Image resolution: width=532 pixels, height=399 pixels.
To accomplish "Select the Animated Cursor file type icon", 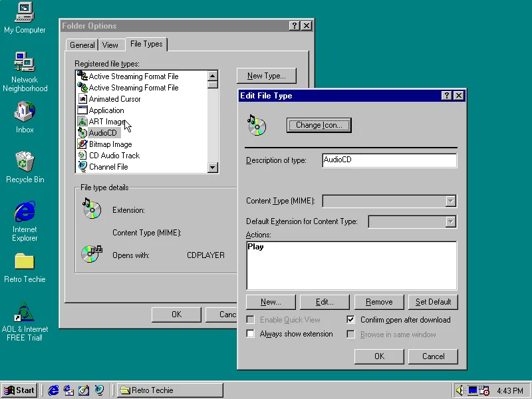I will click(82, 98).
